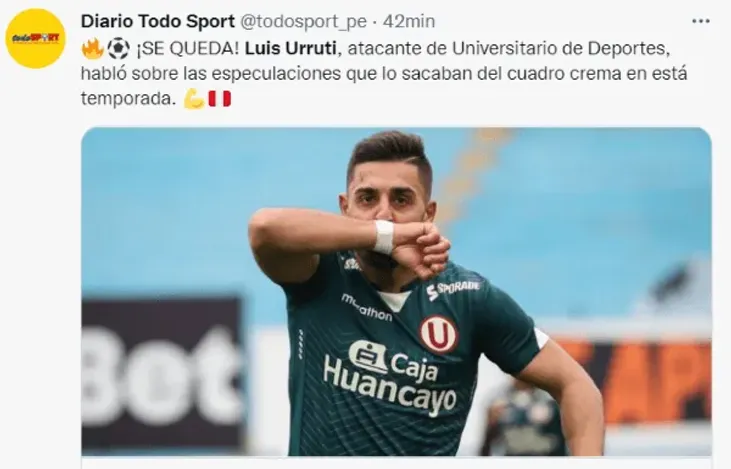Click the Caja Huancayo sponsor logo

pyautogui.click(x=389, y=377)
